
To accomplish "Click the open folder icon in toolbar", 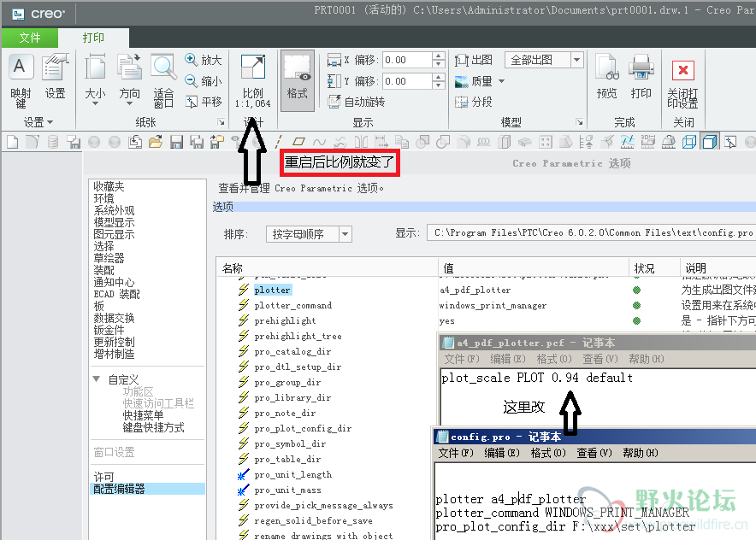I will click(x=156, y=142).
